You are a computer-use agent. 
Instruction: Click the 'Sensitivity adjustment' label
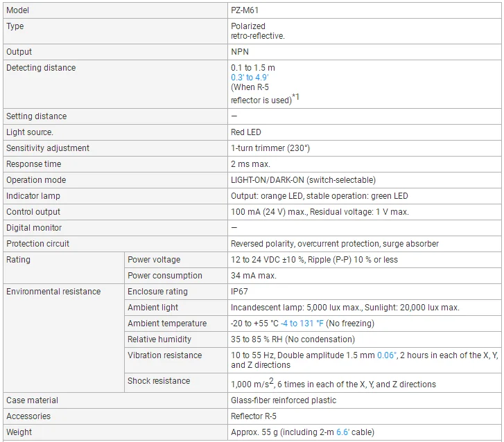48,148
